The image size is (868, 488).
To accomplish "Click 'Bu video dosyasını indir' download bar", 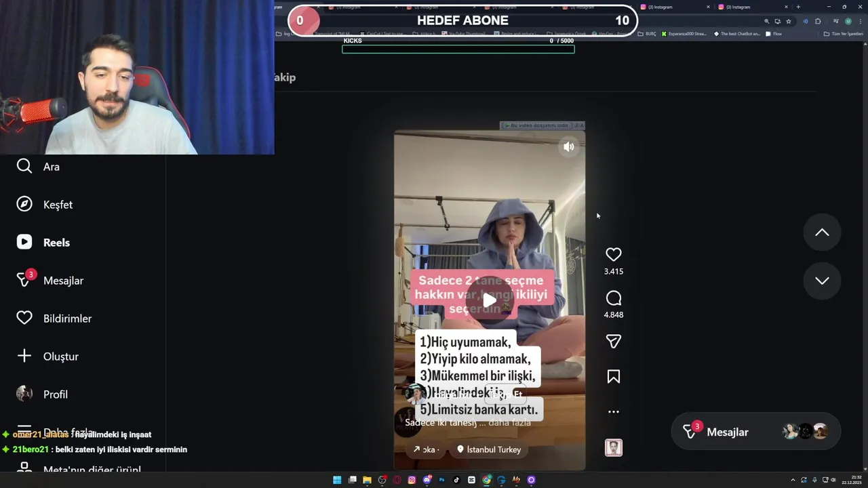I will click(x=537, y=125).
